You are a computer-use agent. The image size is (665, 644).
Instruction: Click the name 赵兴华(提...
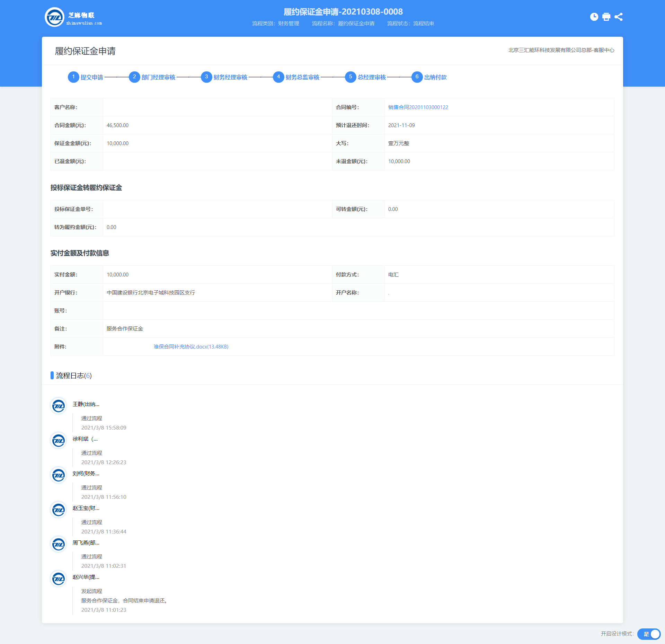click(86, 577)
